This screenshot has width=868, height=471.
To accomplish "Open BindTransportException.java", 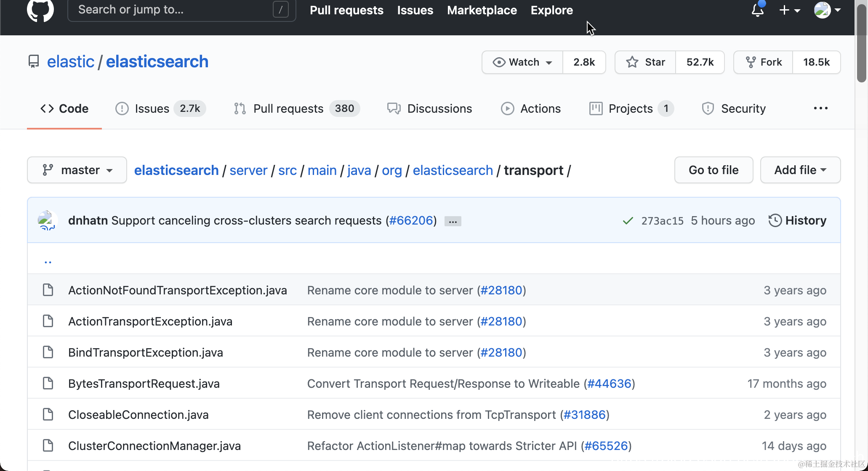I will (146, 352).
